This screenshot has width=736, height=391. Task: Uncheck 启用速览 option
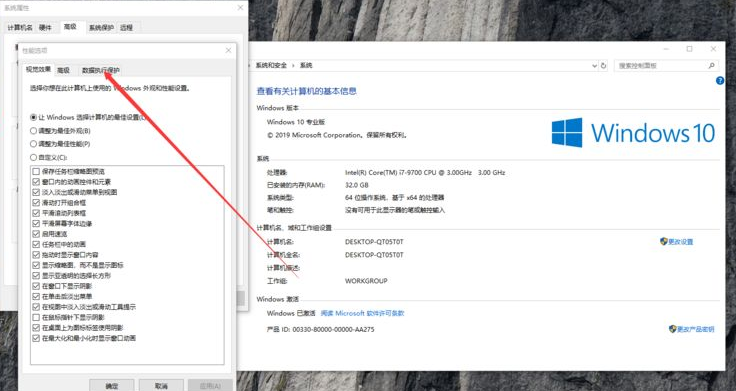(x=36, y=234)
